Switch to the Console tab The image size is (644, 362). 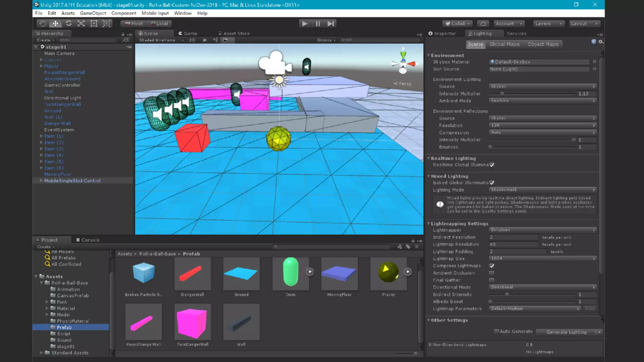(88, 240)
